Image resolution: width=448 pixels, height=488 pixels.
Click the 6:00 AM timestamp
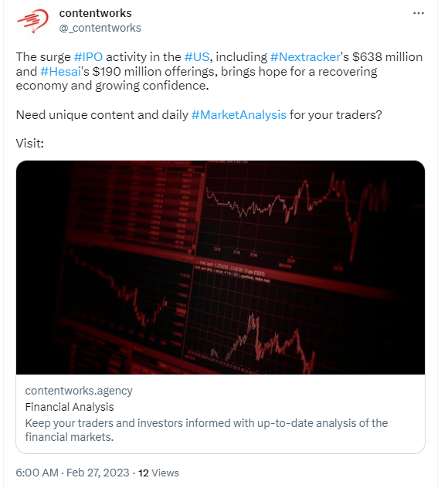[x=37, y=473]
